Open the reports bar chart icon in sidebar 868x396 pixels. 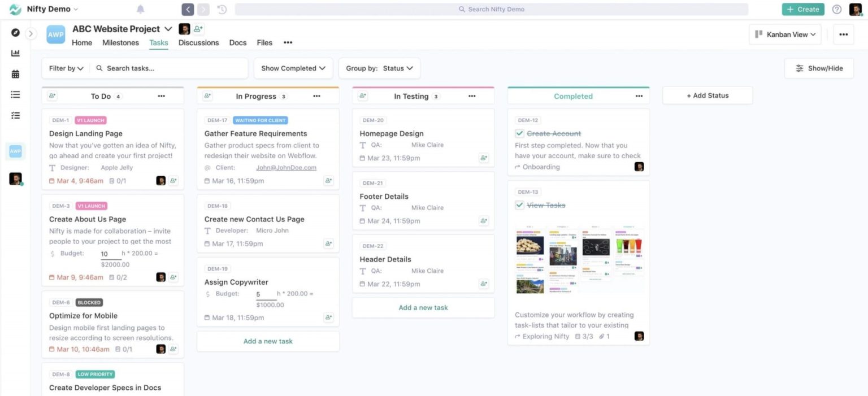pyautogui.click(x=15, y=53)
